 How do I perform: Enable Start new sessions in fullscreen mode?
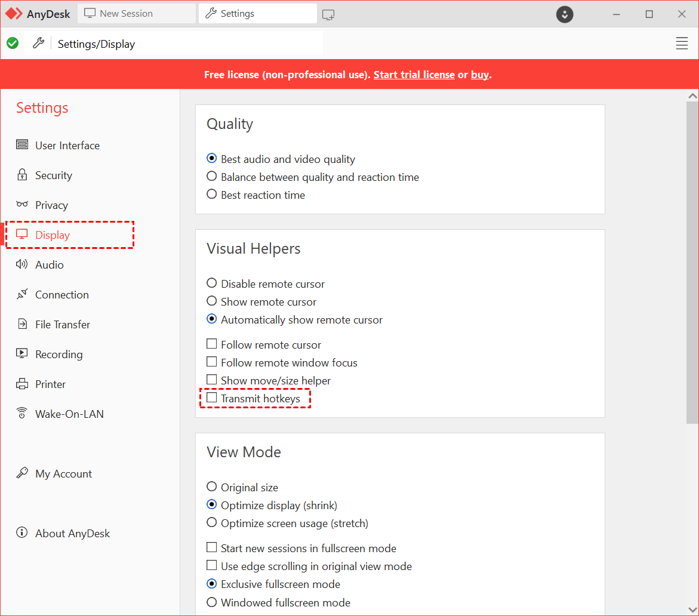[212, 547]
